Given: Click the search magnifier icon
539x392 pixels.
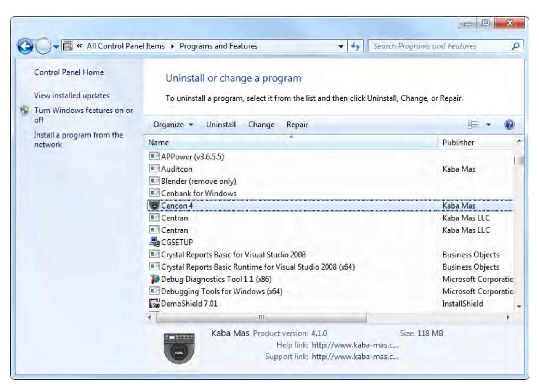Looking at the screenshot, I should [x=515, y=46].
